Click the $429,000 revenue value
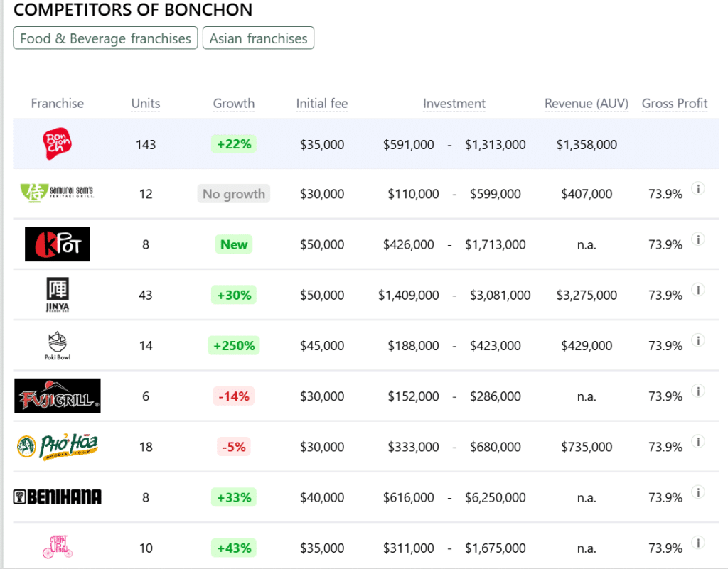This screenshot has width=728, height=569. point(587,345)
